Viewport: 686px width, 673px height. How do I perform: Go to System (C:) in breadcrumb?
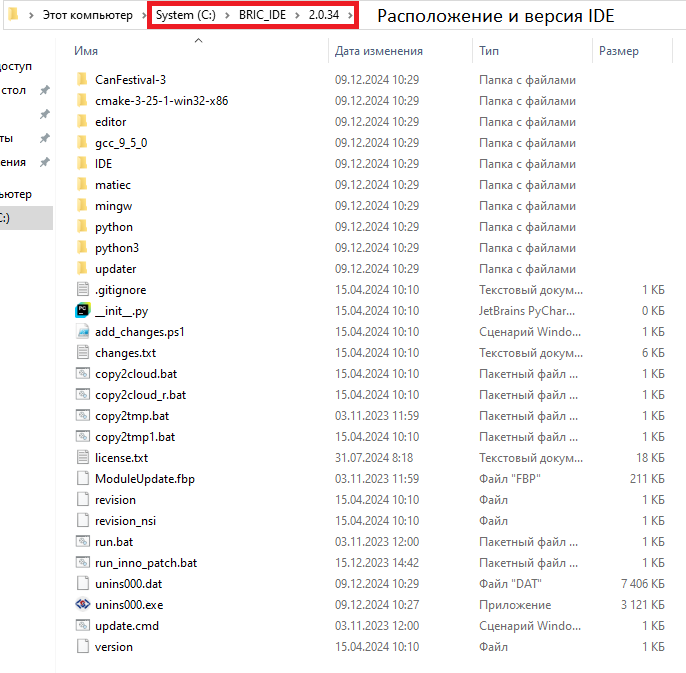(186, 15)
